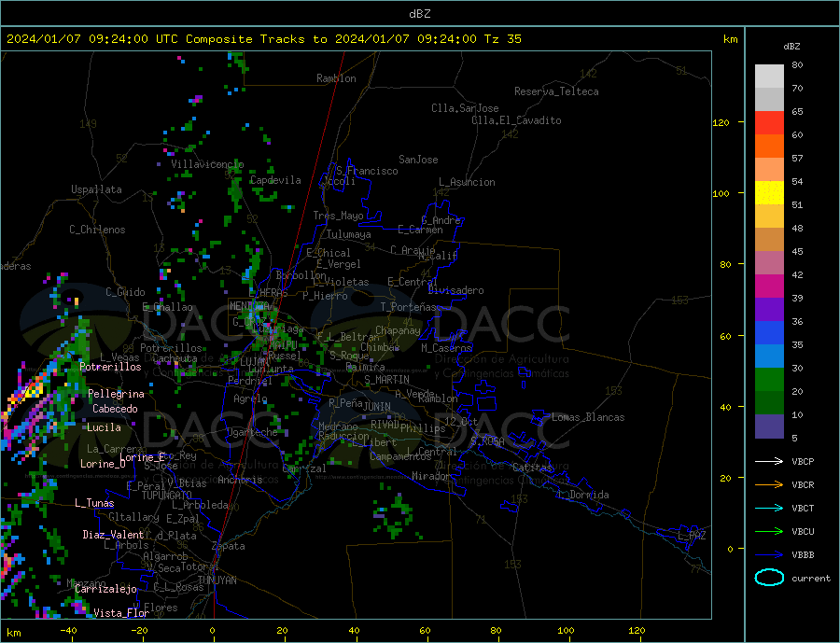Click the Uspallata label on the map
This screenshot has width=840, height=643.
point(96,189)
